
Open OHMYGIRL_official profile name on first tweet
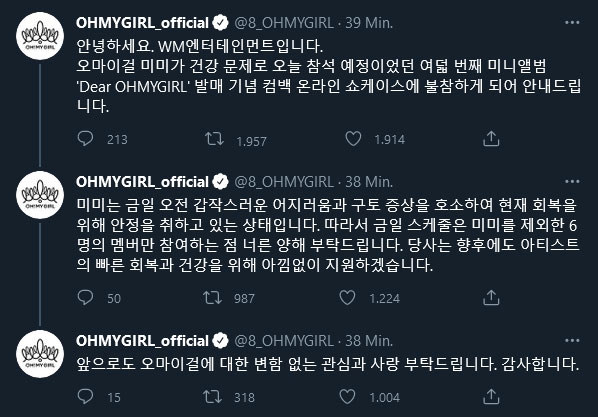142,23
